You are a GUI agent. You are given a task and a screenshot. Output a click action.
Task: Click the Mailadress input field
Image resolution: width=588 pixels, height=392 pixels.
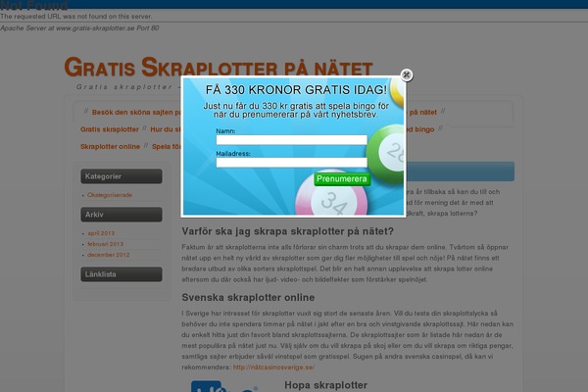291,163
